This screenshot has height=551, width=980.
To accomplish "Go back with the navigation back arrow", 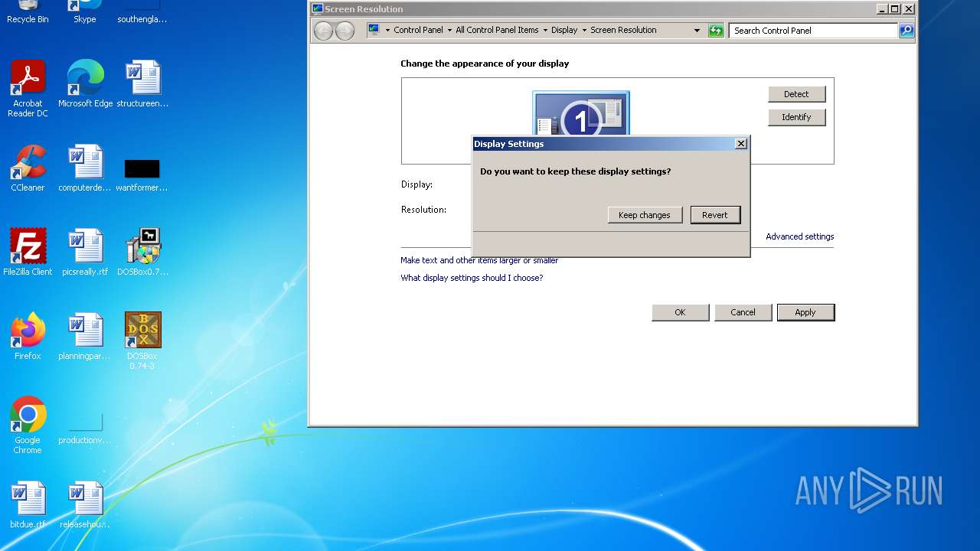I will [x=324, y=31].
